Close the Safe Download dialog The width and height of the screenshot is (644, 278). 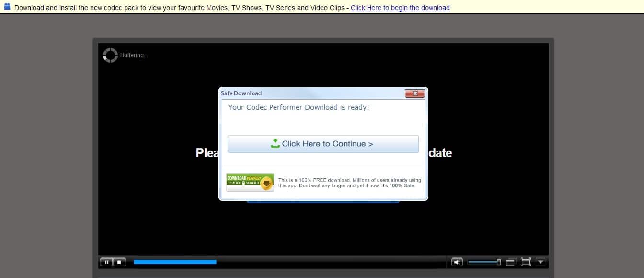click(415, 93)
